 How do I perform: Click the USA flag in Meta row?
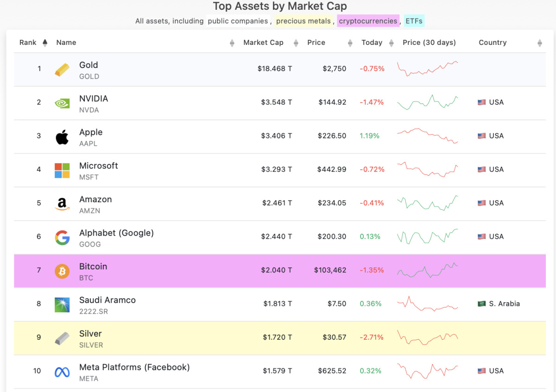(x=482, y=371)
